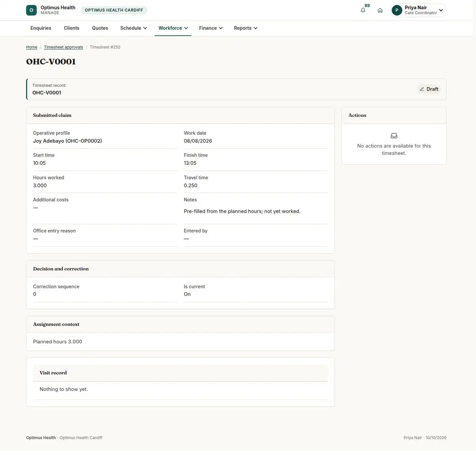Open the Timesheet approvals breadcrumb link
Viewport: 476px width, 451px height.
pyautogui.click(x=63, y=47)
